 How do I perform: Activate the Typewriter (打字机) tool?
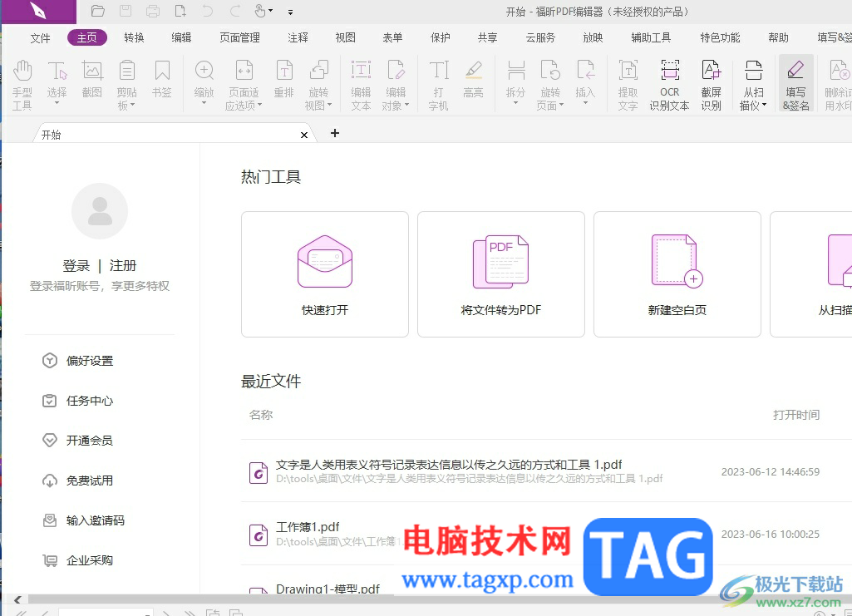[439, 84]
